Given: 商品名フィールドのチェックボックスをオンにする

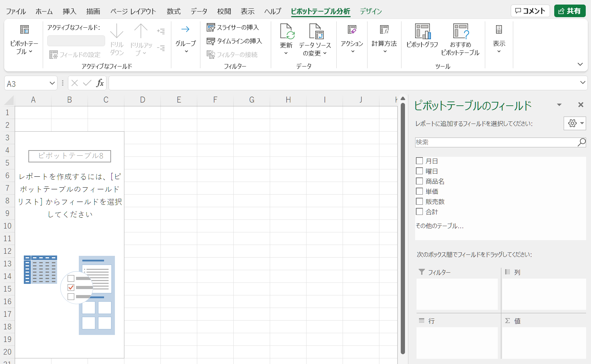Looking at the screenshot, I should click(419, 181).
